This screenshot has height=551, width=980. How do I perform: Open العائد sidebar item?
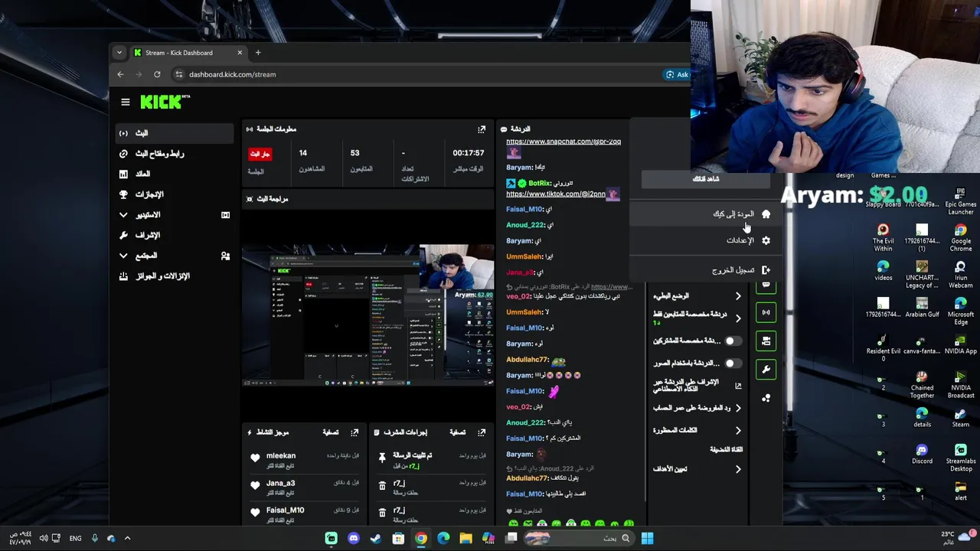pos(175,174)
